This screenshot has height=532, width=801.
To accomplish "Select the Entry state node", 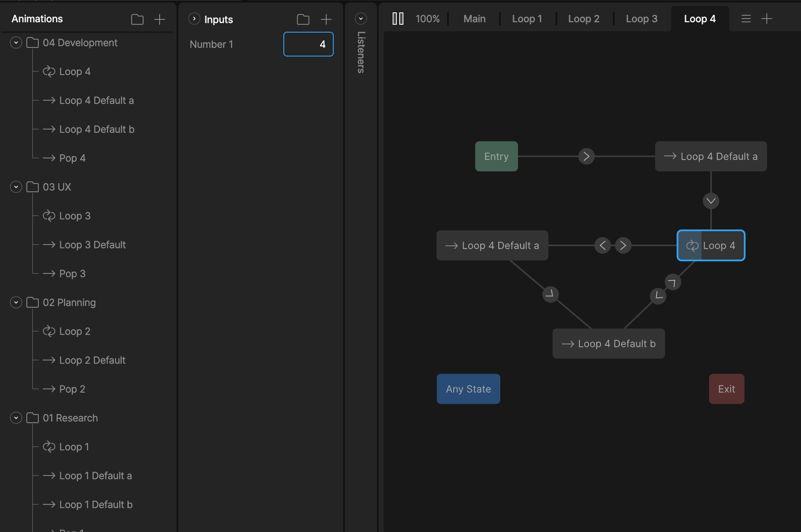I will (x=496, y=156).
